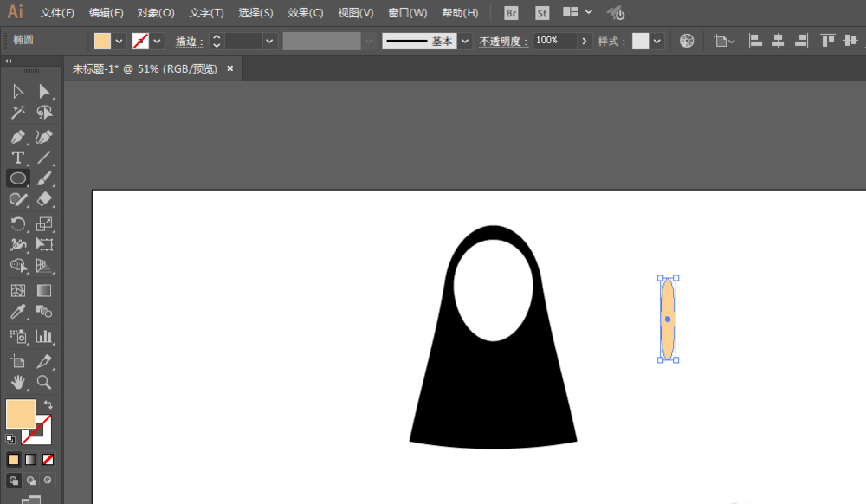
Task: Expand the brush definition 基本 dropdown
Action: (x=465, y=41)
